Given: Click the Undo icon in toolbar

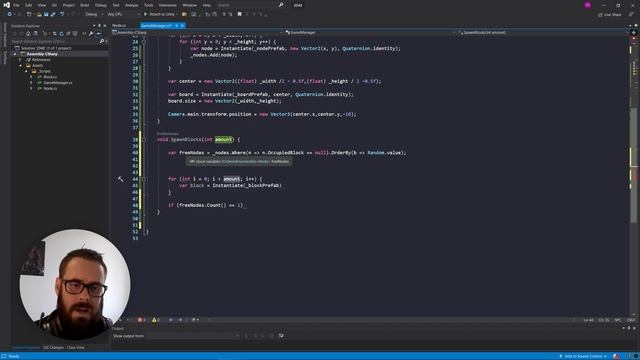Looking at the screenshot, I should pos(62,14).
